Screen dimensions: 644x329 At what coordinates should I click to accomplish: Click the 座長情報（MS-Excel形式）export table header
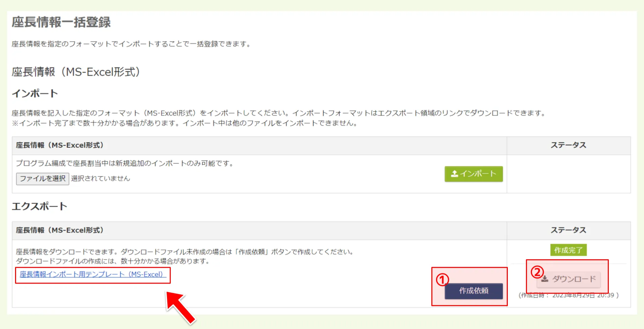(60, 230)
